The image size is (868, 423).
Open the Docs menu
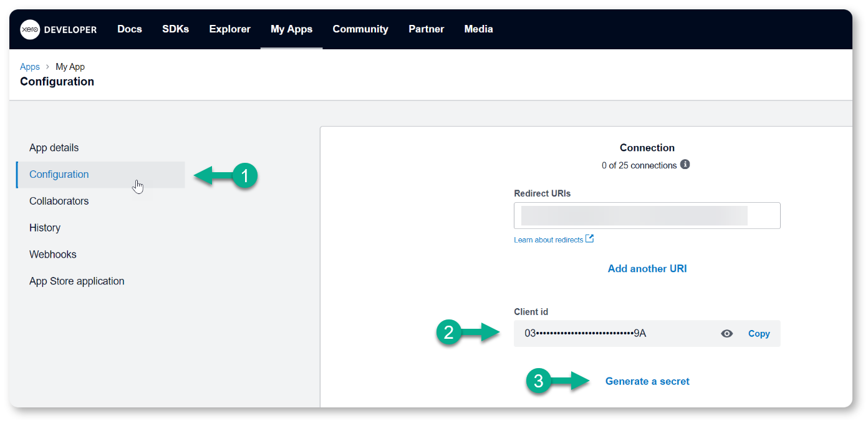click(130, 29)
